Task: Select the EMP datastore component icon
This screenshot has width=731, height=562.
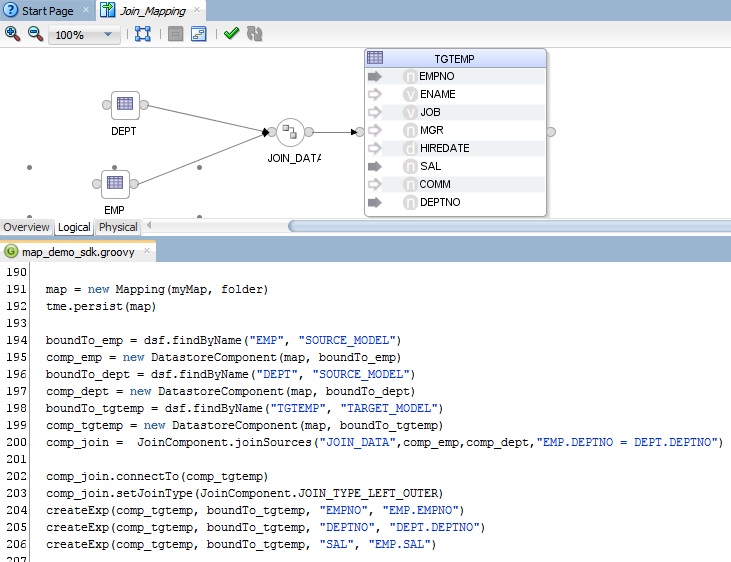Action: point(115,183)
